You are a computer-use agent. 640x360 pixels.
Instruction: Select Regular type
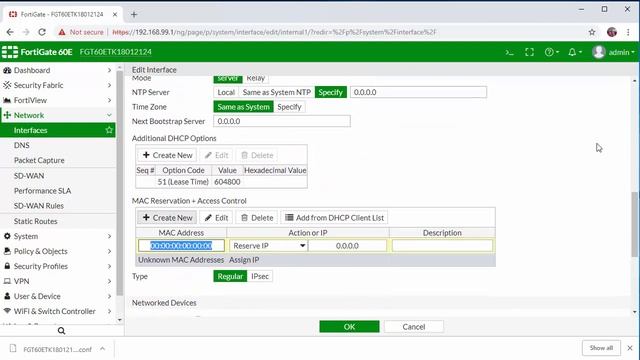point(230,276)
